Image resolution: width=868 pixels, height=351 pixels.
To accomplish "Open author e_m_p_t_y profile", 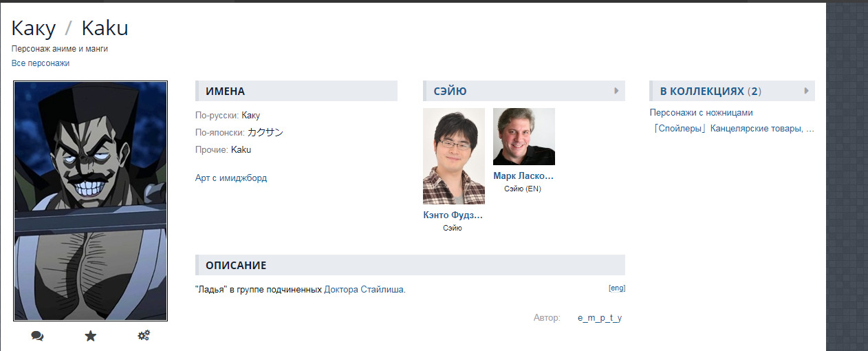I will 599,318.
